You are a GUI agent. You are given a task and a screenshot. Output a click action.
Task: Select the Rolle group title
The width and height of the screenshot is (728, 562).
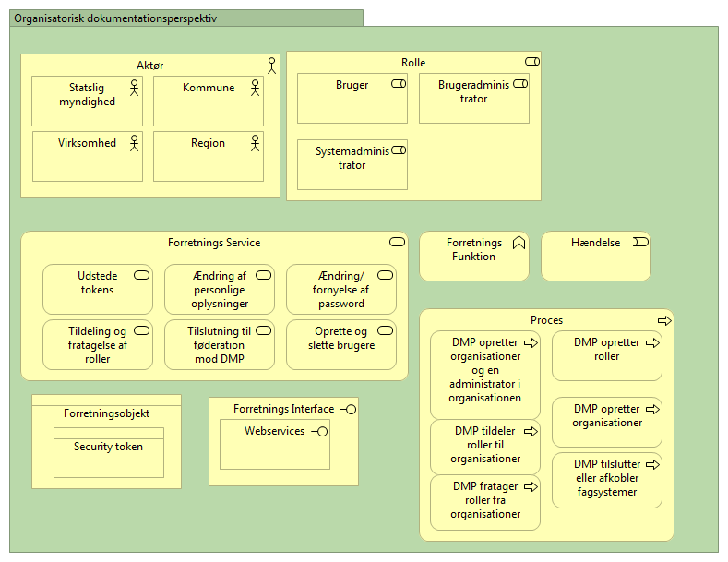pos(413,63)
